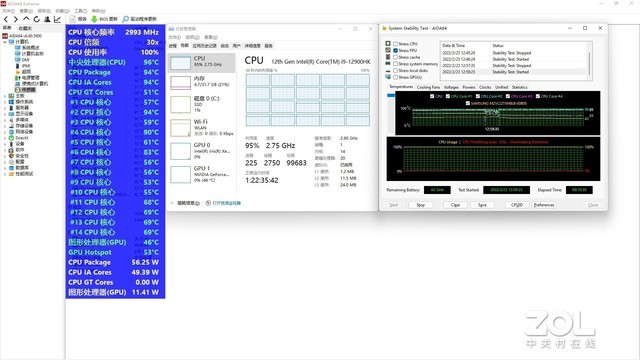The image size is (640, 360).
Task: Click the Stop button in Stability Test
Action: pyautogui.click(x=420, y=205)
